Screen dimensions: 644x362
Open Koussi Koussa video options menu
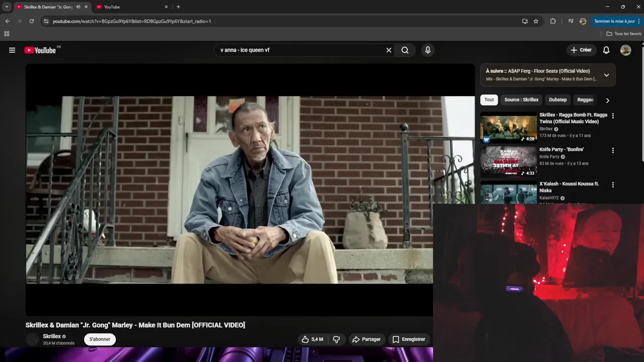click(613, 185)
